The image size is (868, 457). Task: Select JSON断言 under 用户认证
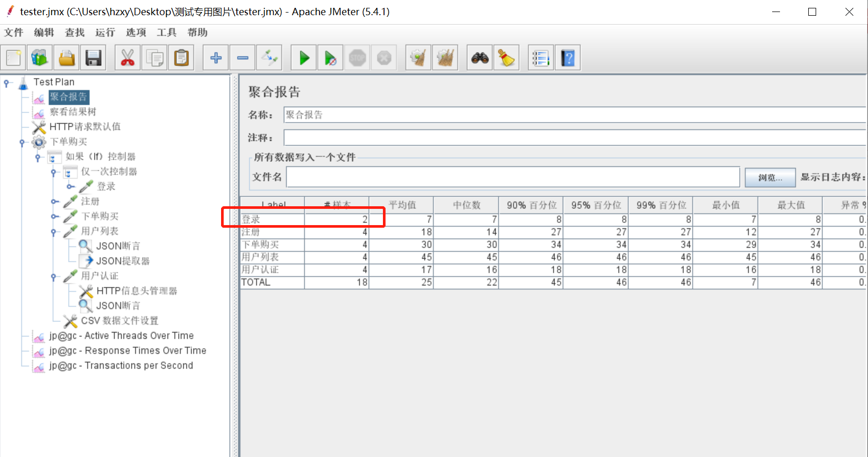click(118, 306)
